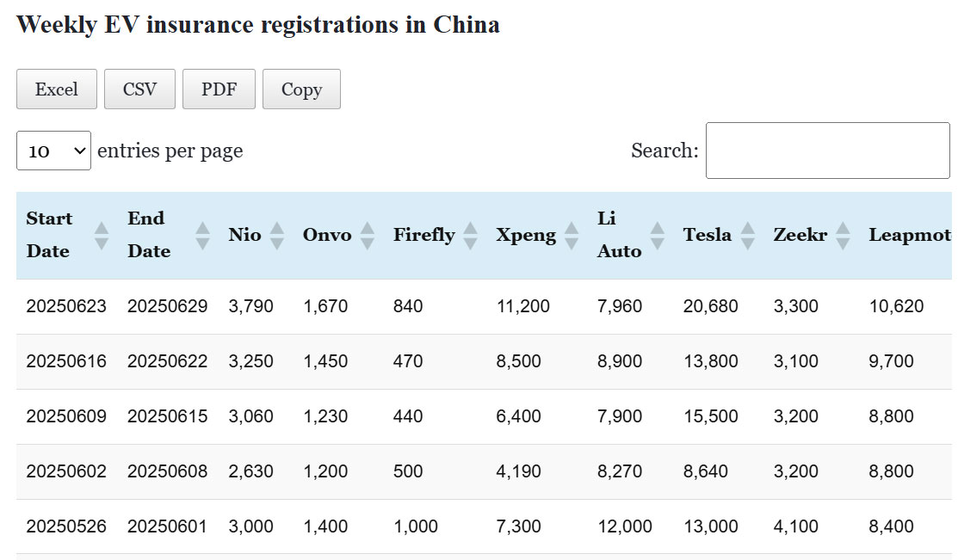Screen dimensions: 958x560
Task: Click the sort arrows beside Start Date
Action: [x=102, y=236]
